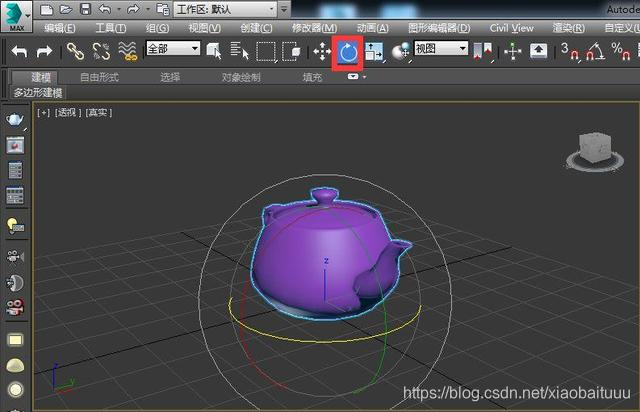The width and height of the screenshot is (640, 412).
Task: Redo via quick access toolbar arrow
Action: click(x=133, y=9)
